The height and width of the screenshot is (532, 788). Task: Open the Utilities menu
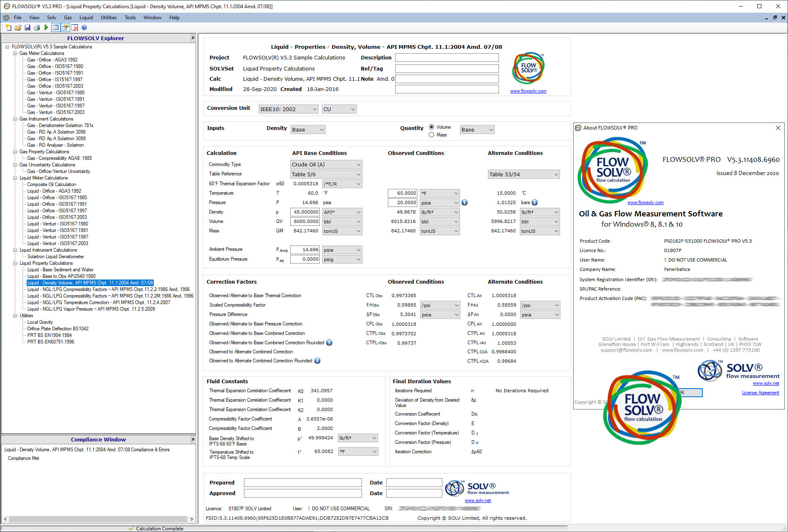[x=109, y=18]
